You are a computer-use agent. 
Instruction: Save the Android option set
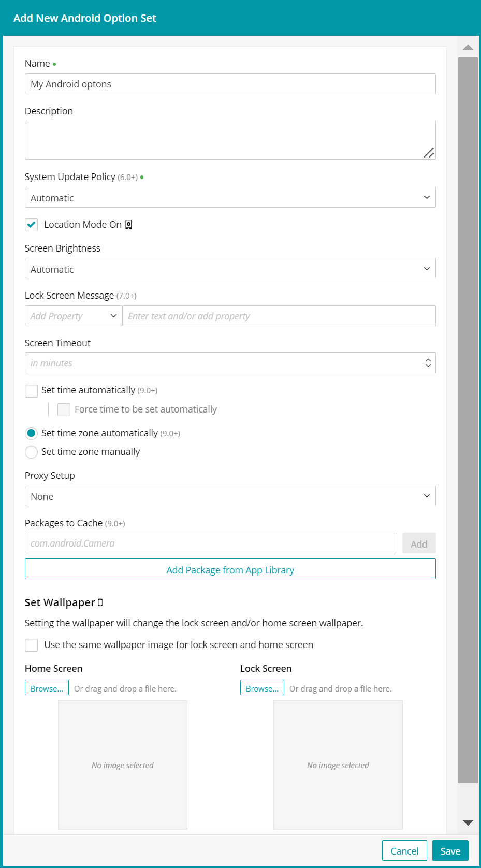click(x=450, y=851)
